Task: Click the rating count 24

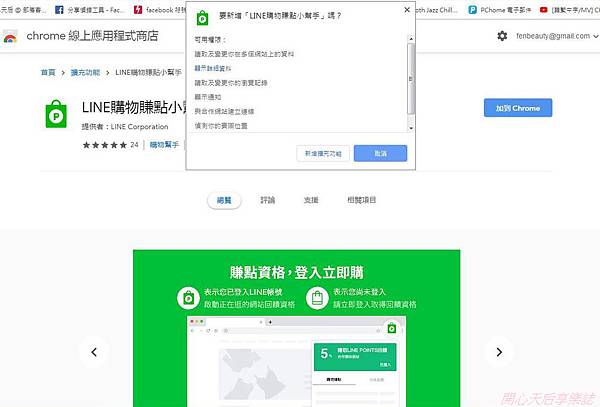Action: tap(134, 145)
